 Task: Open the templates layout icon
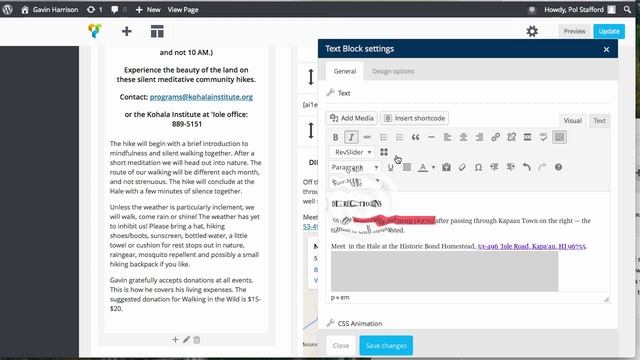click(x=157, y=31)
